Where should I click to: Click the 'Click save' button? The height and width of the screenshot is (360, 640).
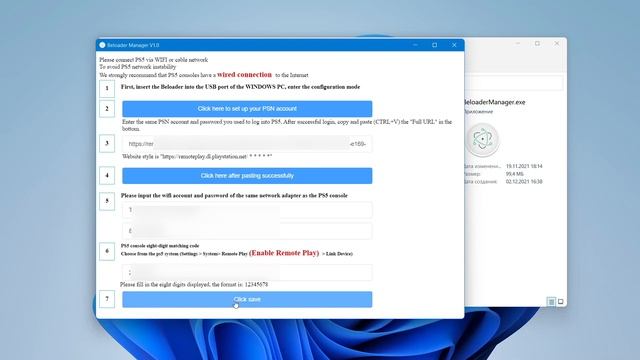coord(247,299)
